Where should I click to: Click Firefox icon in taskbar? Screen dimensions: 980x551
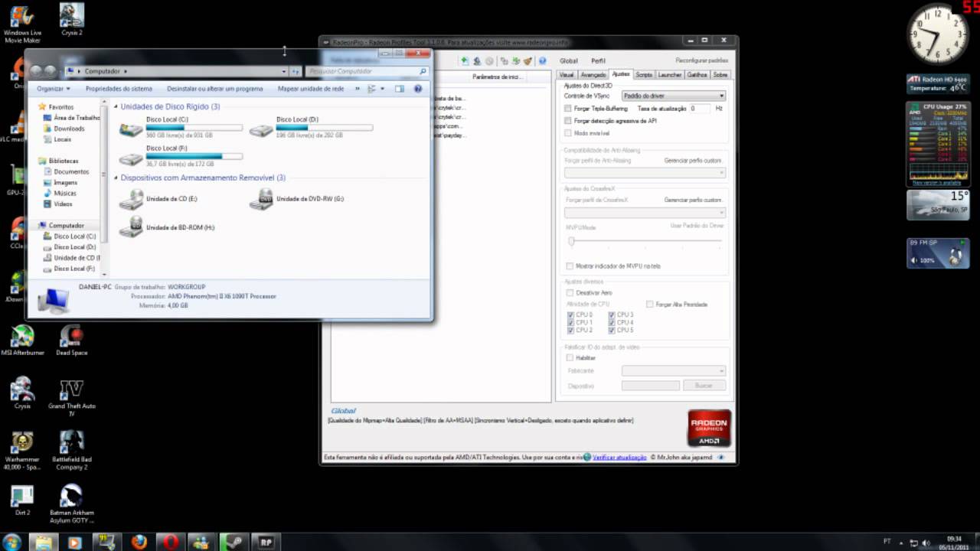[x=139, y=542]
